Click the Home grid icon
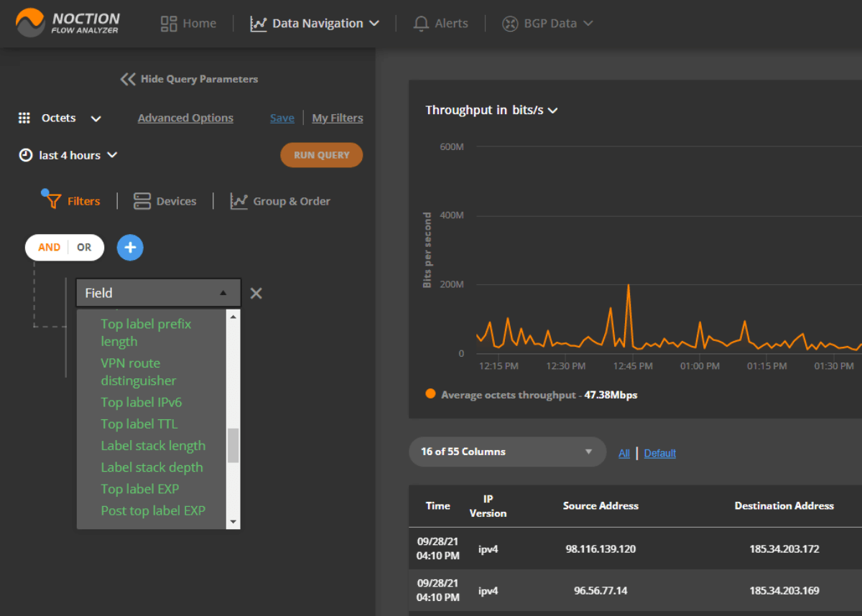 169,24
